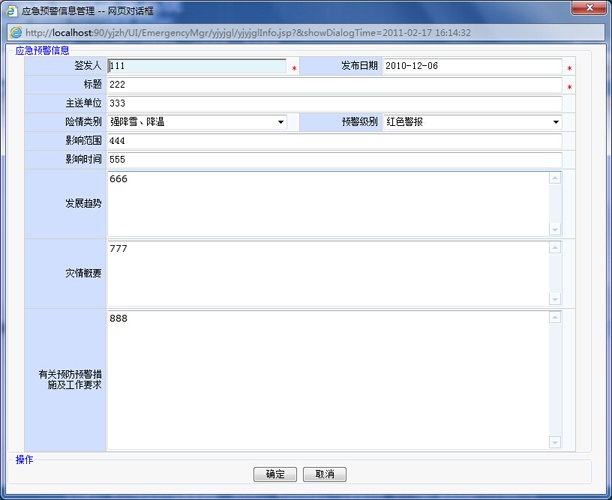Click scroll-up arrow in 预防预警措施 text area
The image size is (612, 500).
555,318
